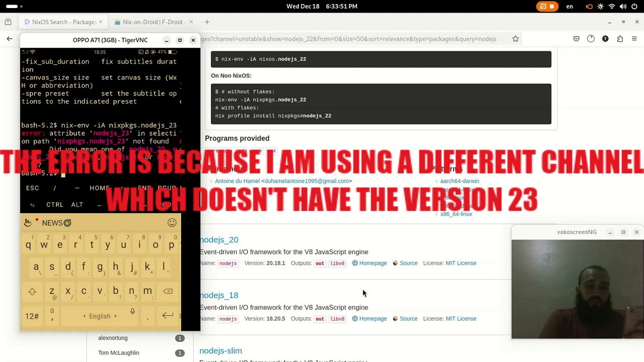Open the nodejs_18 package link
This screenshot has height=362, width=644.
[219, 295]
